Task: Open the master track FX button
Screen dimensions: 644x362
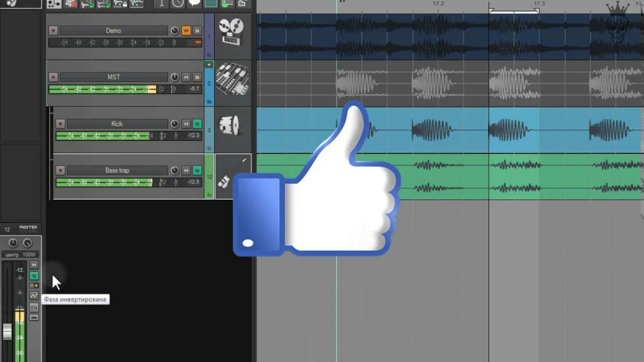Action: [34, 307]
